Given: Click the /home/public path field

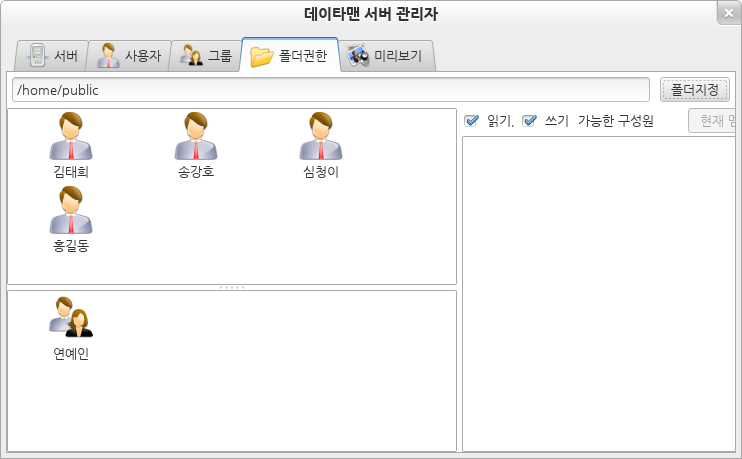Looking at the screenshot, I should (330, 90).
